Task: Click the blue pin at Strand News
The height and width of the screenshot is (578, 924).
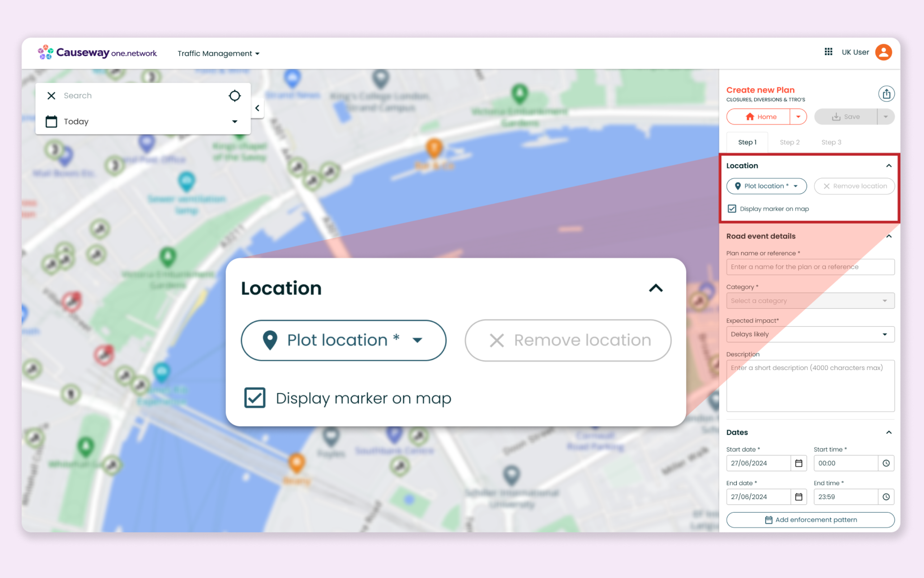Action: coord(292,78)
